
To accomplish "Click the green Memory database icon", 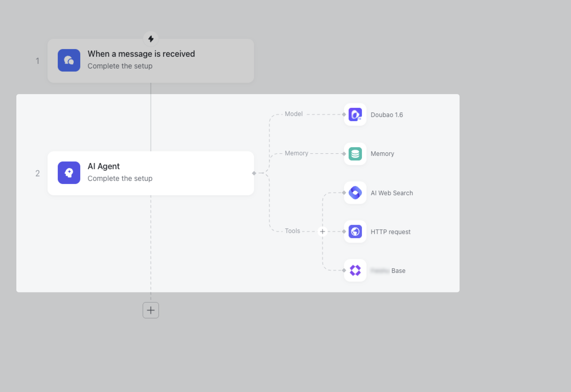I will (x=355, y=154).
